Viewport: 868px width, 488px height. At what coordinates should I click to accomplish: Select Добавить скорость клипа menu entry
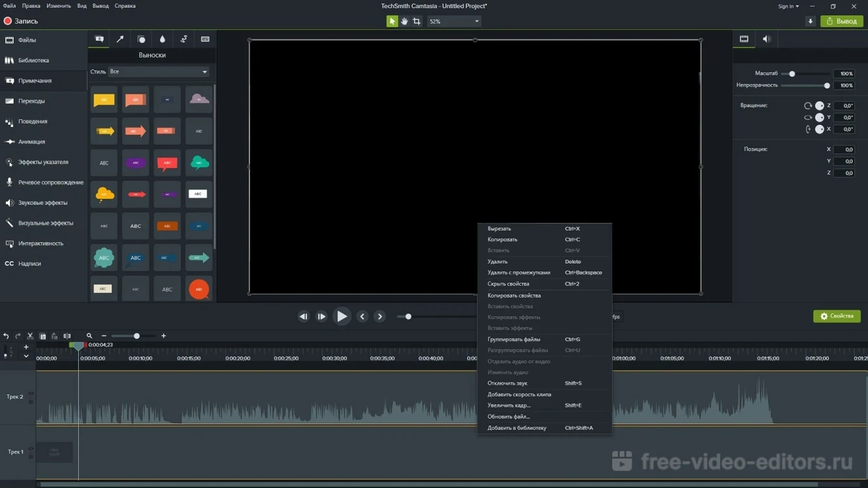[545, 394]
